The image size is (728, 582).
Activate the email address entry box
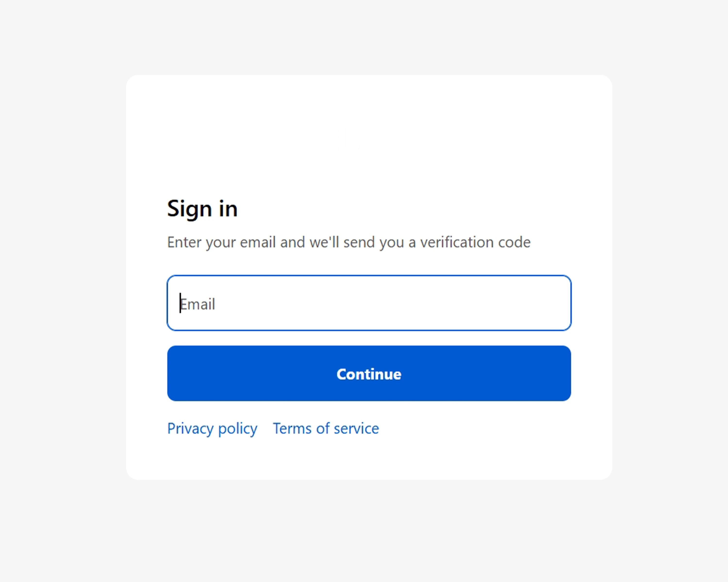pyautogui.click(x=369, y=303)
